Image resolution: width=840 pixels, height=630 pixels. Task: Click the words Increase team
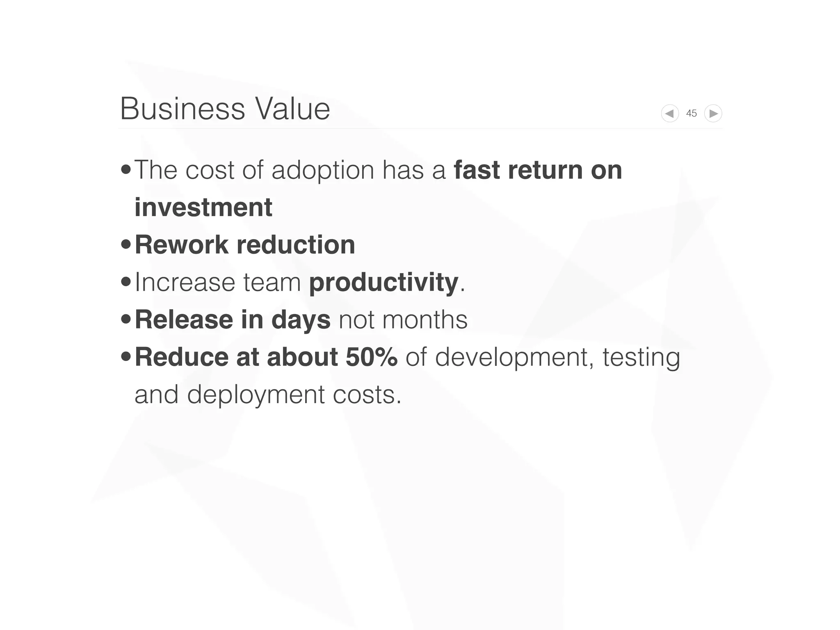(x=218, y=282)
